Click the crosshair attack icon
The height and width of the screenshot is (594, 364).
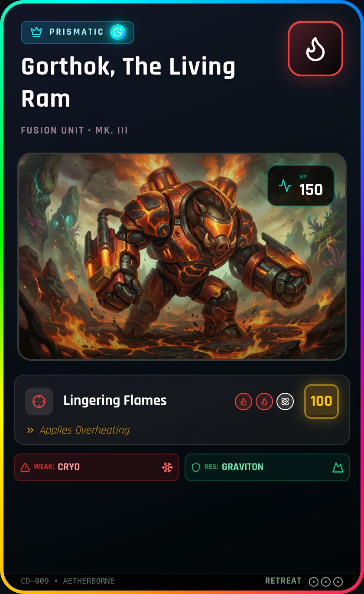click(x=39, y=401)
